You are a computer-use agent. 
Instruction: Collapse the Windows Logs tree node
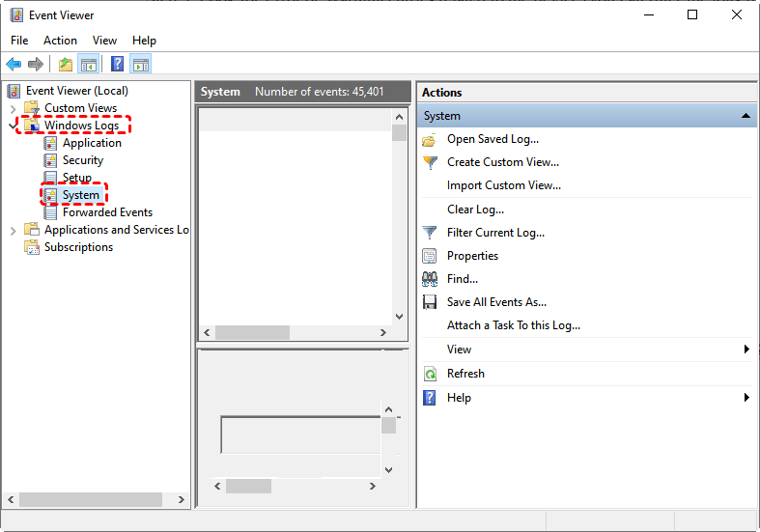tap(13, 126)
